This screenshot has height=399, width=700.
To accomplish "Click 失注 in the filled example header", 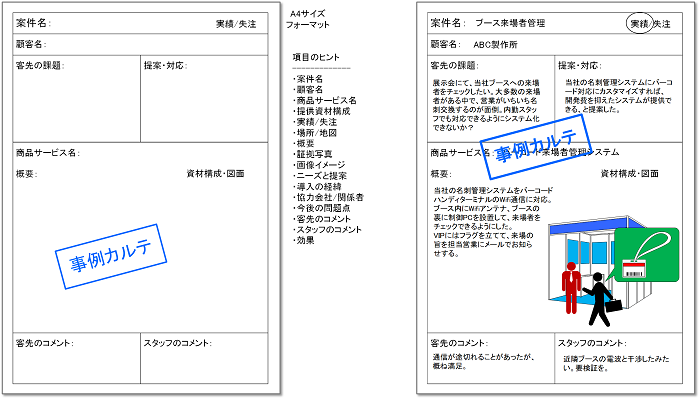I will click(x=662, y=24).
